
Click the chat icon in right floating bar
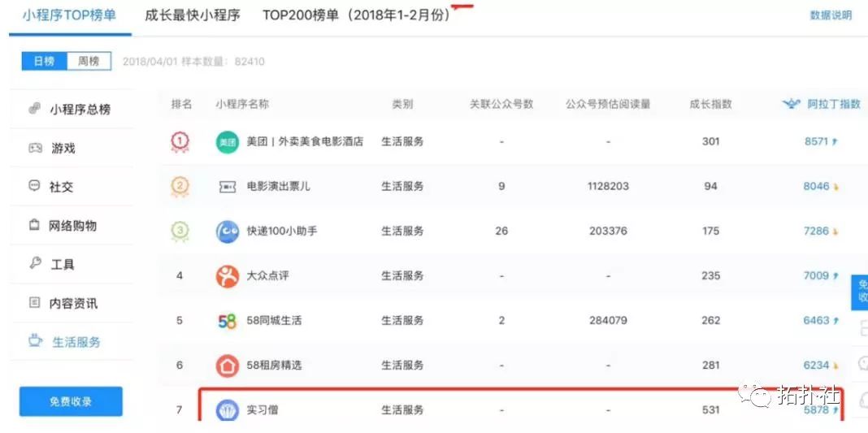[862, 364]
